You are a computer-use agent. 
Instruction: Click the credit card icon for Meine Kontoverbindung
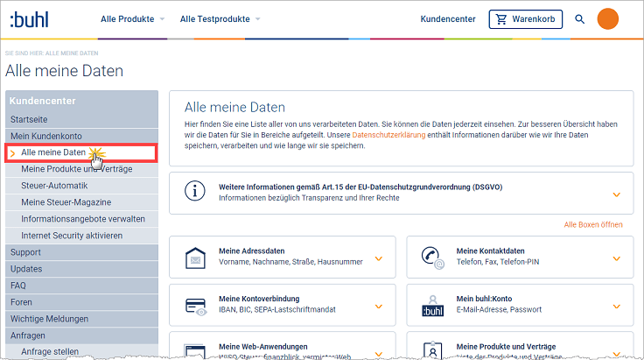195,307
